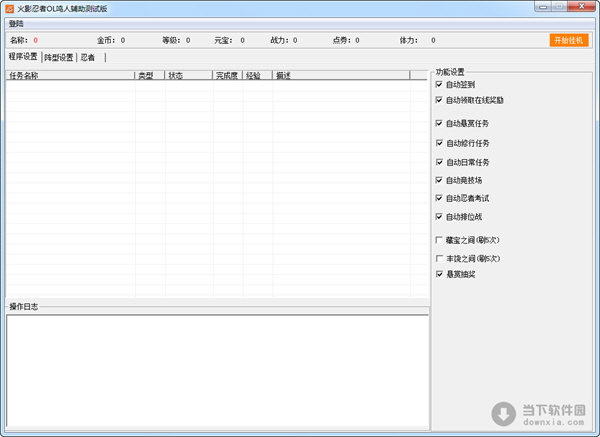Click the 完成度 column header
Image resolution: width=600 pixels, height=437 pixels.
point(228,75)
